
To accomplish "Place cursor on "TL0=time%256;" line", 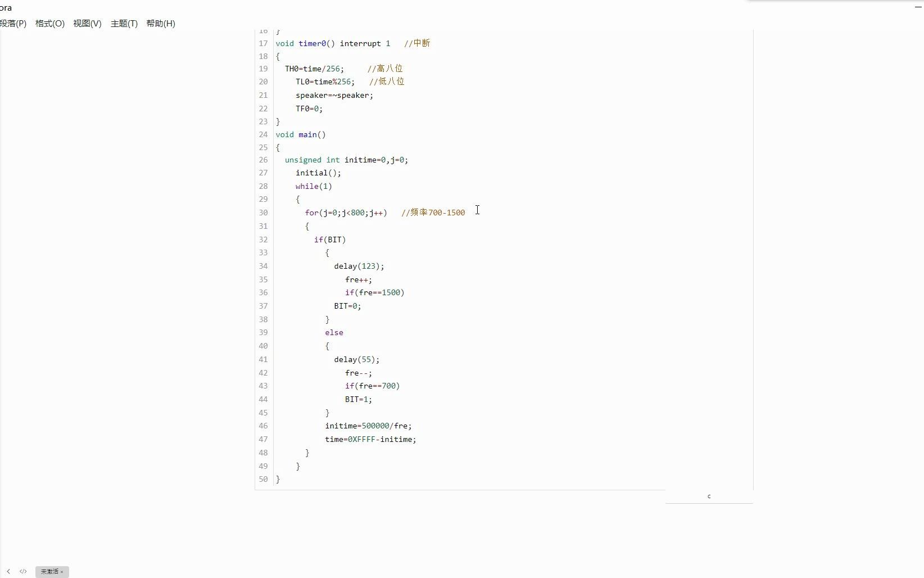I will 325,82.
